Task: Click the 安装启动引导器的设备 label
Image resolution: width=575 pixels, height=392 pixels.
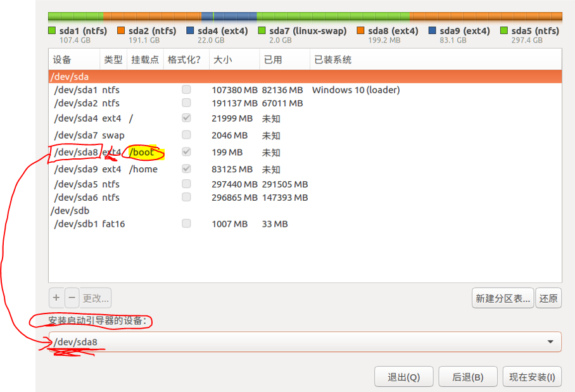Action: tap(97, 321)
